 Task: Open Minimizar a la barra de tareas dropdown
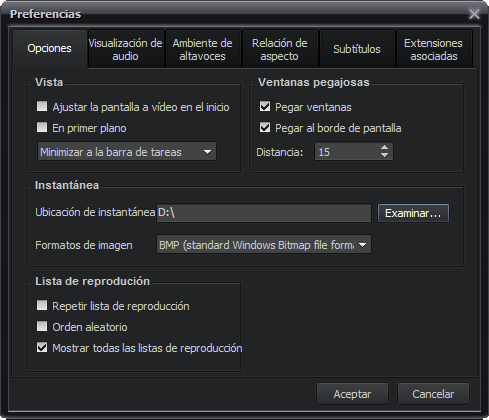(127, 152)
